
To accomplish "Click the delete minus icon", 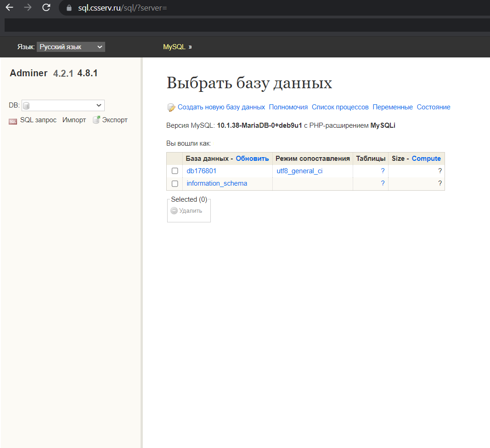I will [174, 211].
